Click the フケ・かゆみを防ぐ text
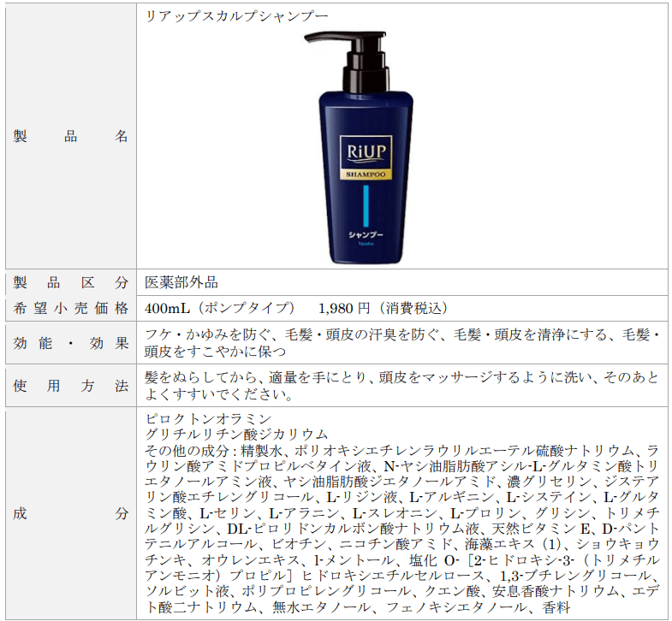Image resolution: width=672 pixels, height=621 pixels. coord(208,334)
